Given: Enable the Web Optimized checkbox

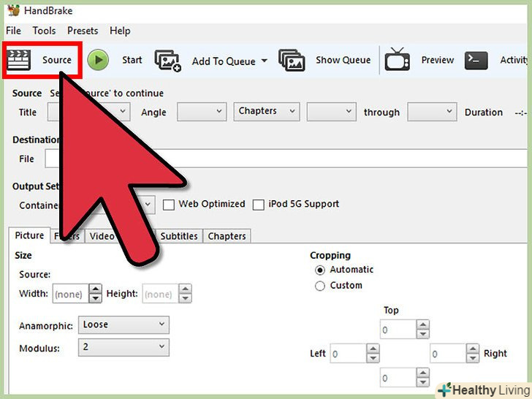Looking at the screenshot, I should click(x=169, y=205).
